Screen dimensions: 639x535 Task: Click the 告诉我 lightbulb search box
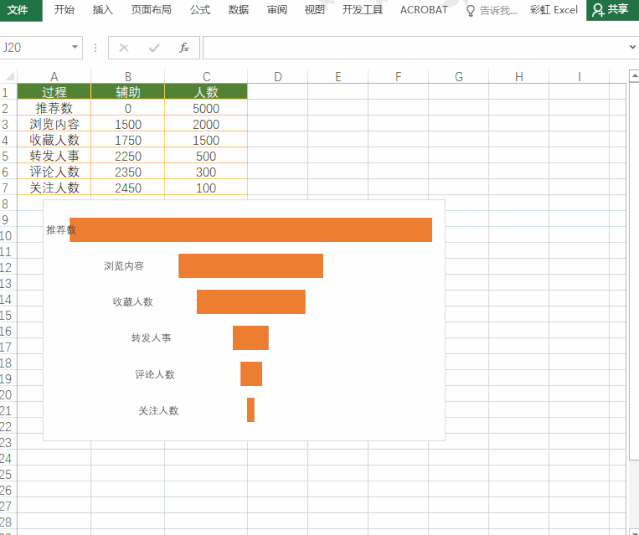click(x=492, y=11)
